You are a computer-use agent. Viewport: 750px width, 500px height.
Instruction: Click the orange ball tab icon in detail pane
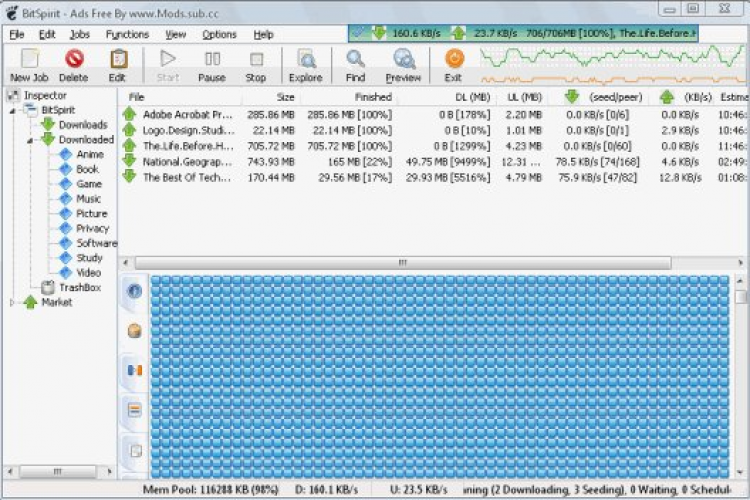tap(134, 331)
